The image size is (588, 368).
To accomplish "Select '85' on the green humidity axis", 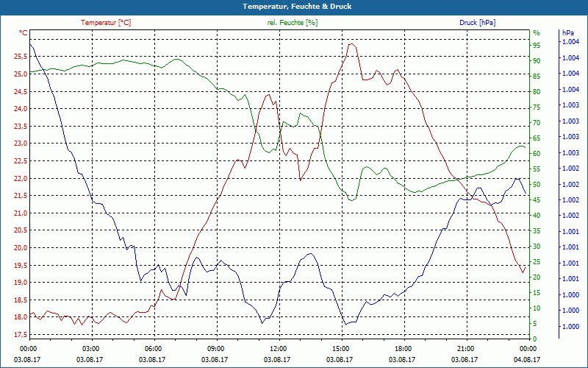I will [x=537, y=77].
